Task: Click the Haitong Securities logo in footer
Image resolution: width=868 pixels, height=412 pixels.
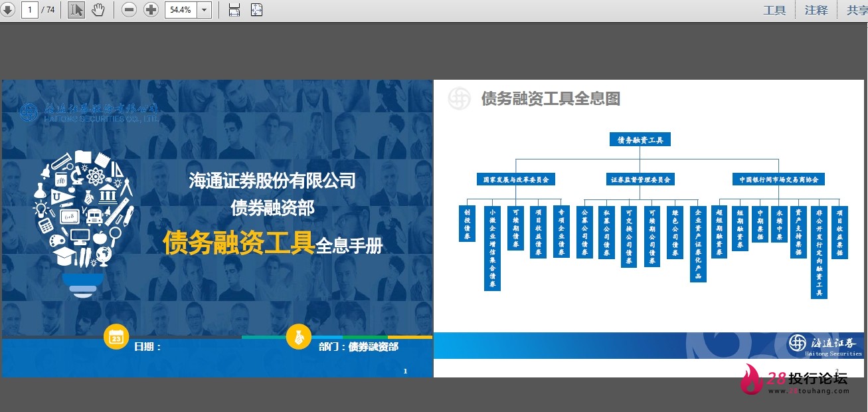Action: point(824,346)
